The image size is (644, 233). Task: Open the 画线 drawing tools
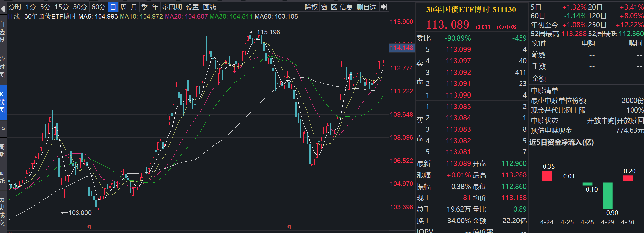(x=210, y=7)
